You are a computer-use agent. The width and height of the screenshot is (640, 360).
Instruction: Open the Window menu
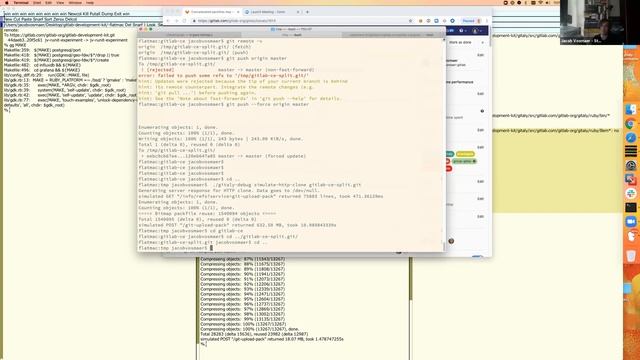click(75, 2)
